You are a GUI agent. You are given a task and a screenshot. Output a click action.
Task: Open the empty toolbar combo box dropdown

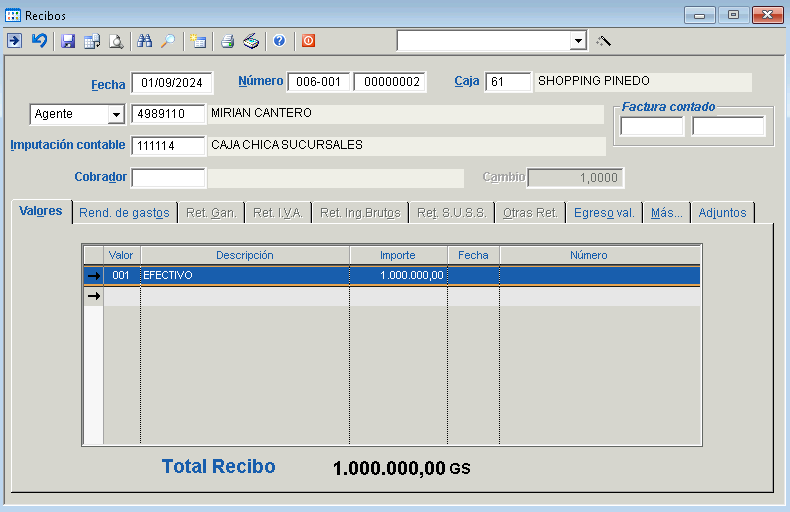(x=578, y=41)
